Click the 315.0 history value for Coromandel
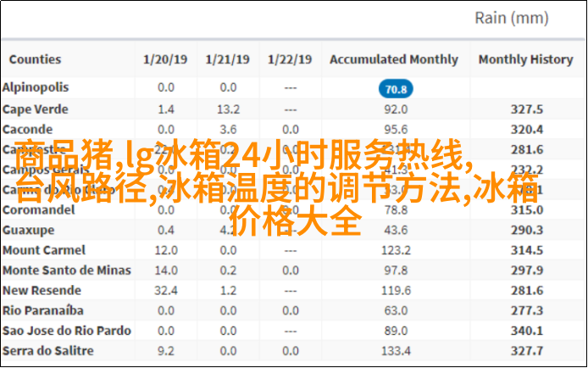The width and height of the screenshot is (588, 368). (527, 209)
